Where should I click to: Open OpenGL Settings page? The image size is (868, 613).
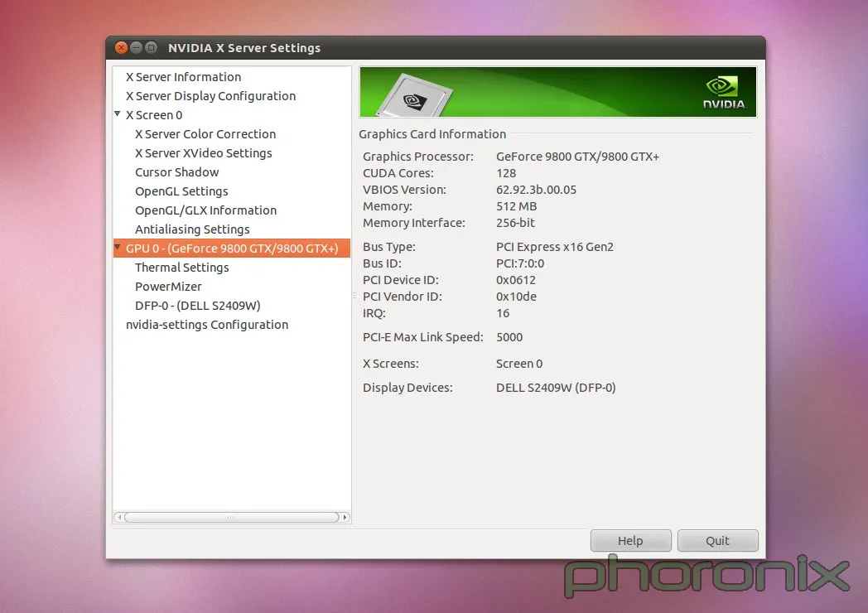[181, 191]
